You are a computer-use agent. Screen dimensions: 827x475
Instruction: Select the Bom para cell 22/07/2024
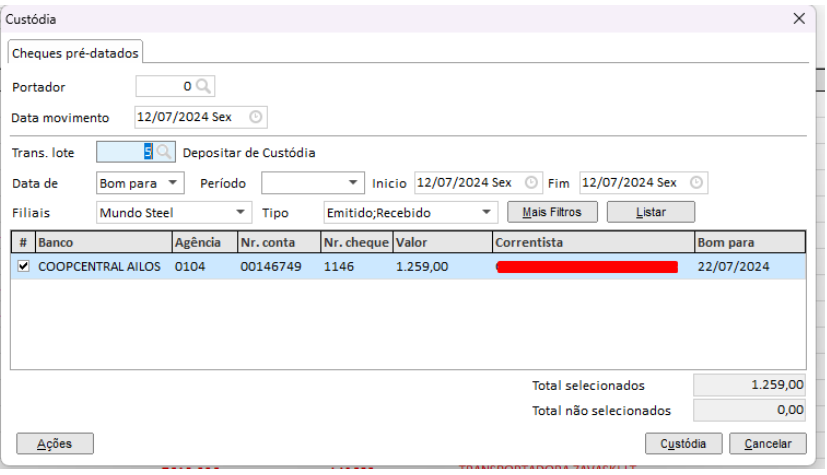(x=750, y=266)
